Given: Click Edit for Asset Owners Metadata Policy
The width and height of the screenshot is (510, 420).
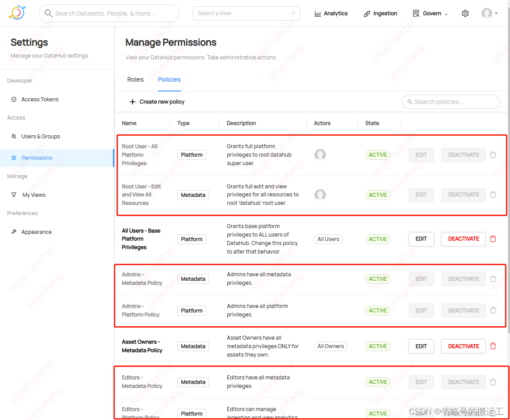Looking at the screenshot, I should 421,346.
